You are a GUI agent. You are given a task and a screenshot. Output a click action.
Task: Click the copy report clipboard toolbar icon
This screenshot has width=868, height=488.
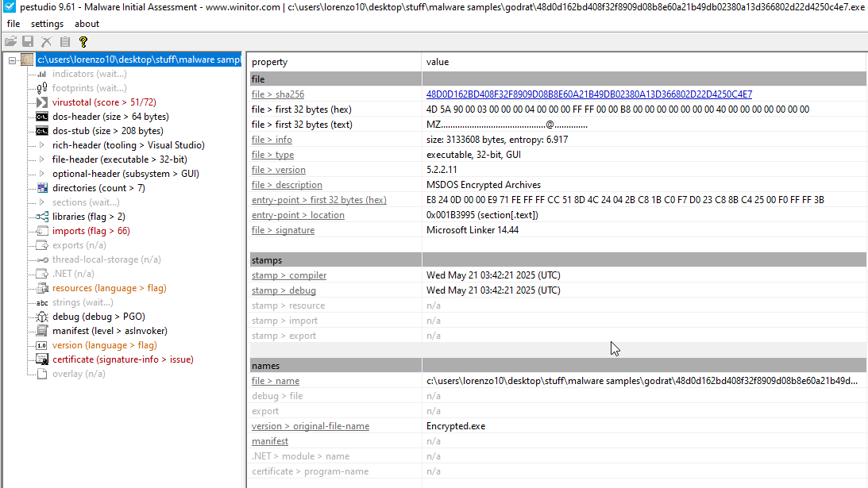click(65, 41)
